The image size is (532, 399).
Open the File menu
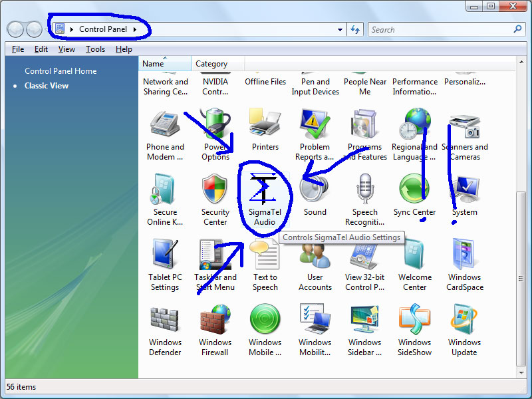point(18,49)
